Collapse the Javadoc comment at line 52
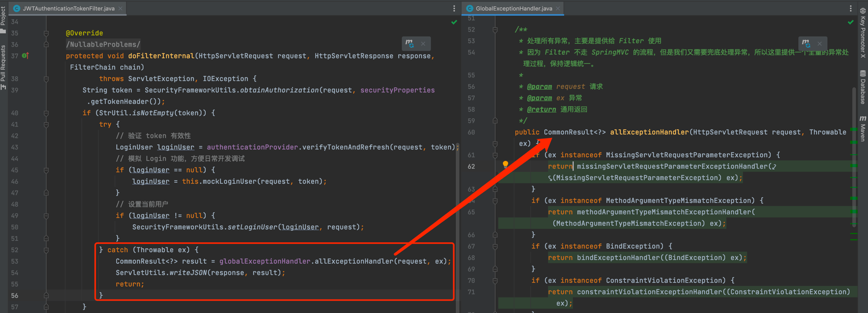Image resolution: width=868 pixels, height=313 pixels. pyautogui.click(x=495, y=30)
